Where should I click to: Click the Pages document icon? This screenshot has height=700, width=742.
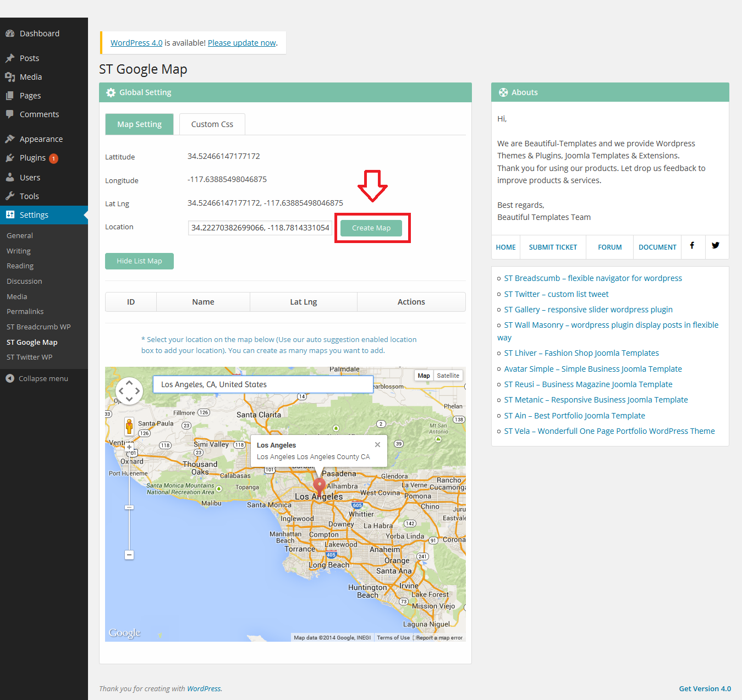click(x=10, y=96)
